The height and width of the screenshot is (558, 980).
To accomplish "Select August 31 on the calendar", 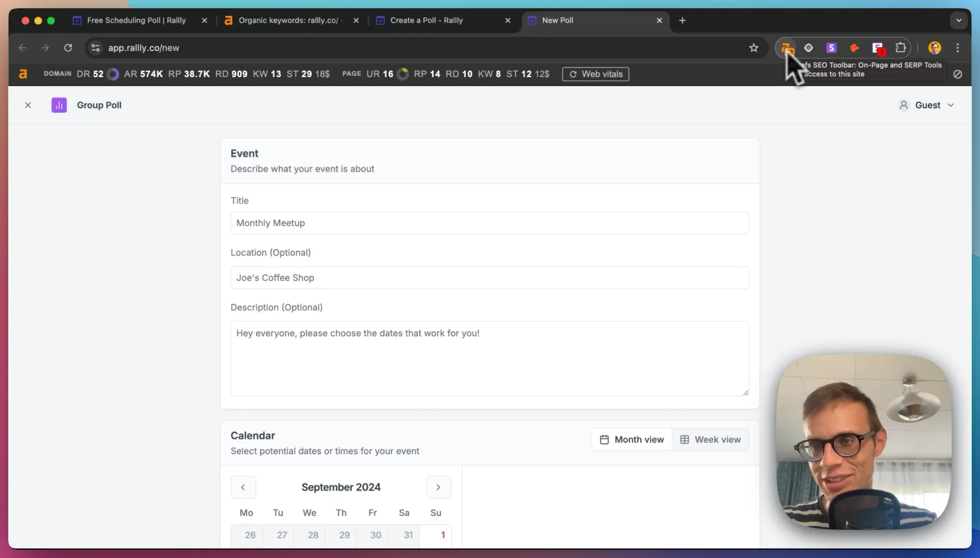I will 405,535.
